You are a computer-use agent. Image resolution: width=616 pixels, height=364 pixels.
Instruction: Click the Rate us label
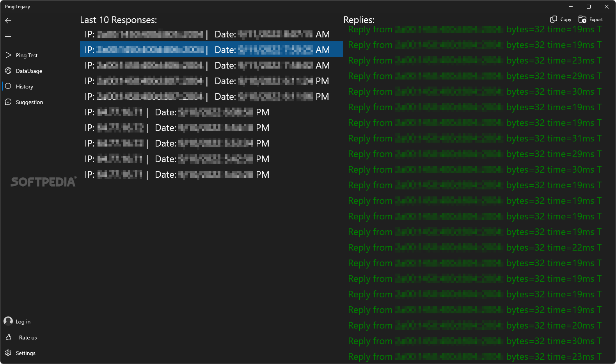(28, 337)
